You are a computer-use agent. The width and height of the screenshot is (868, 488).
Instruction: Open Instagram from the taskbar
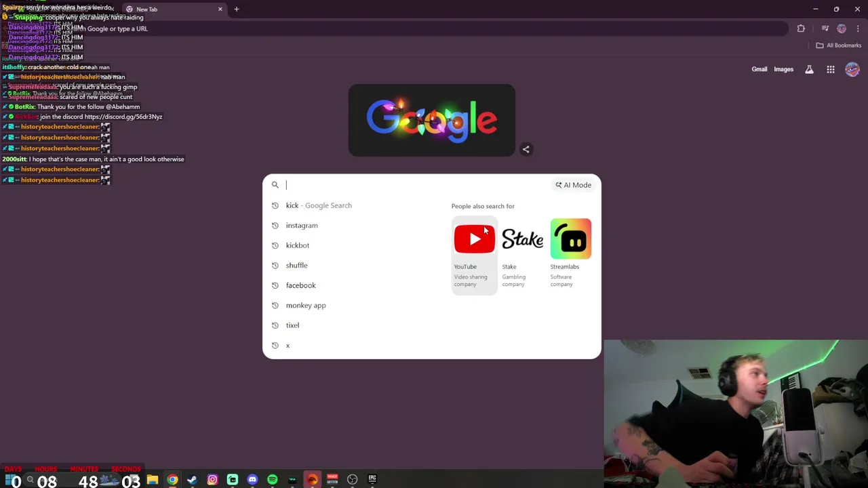(x=212, y=480)
